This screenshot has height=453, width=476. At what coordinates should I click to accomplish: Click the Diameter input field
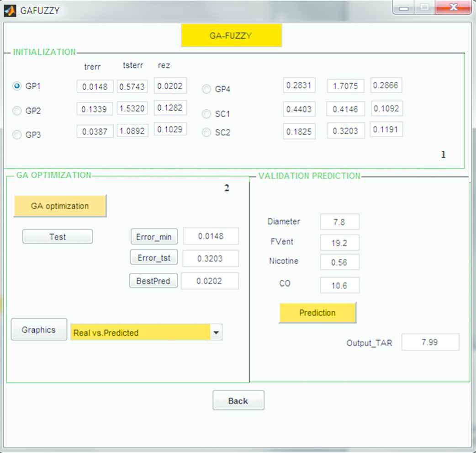pos(339,222)
